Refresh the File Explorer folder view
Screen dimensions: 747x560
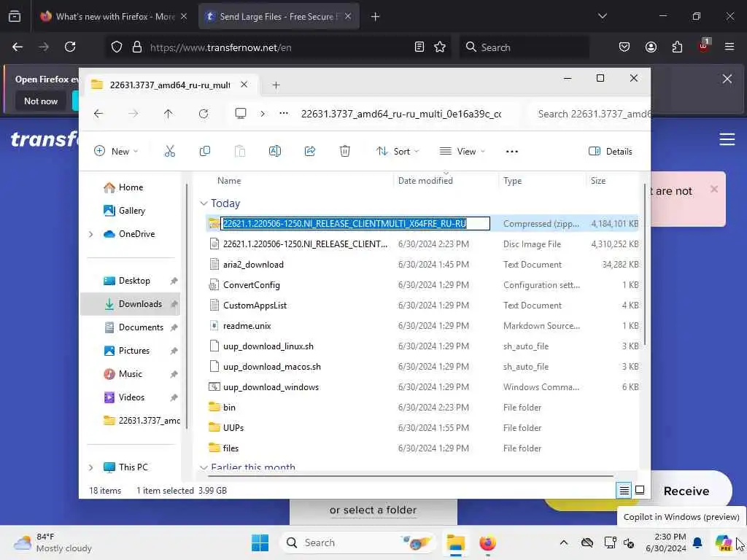(x=204, y=114)
